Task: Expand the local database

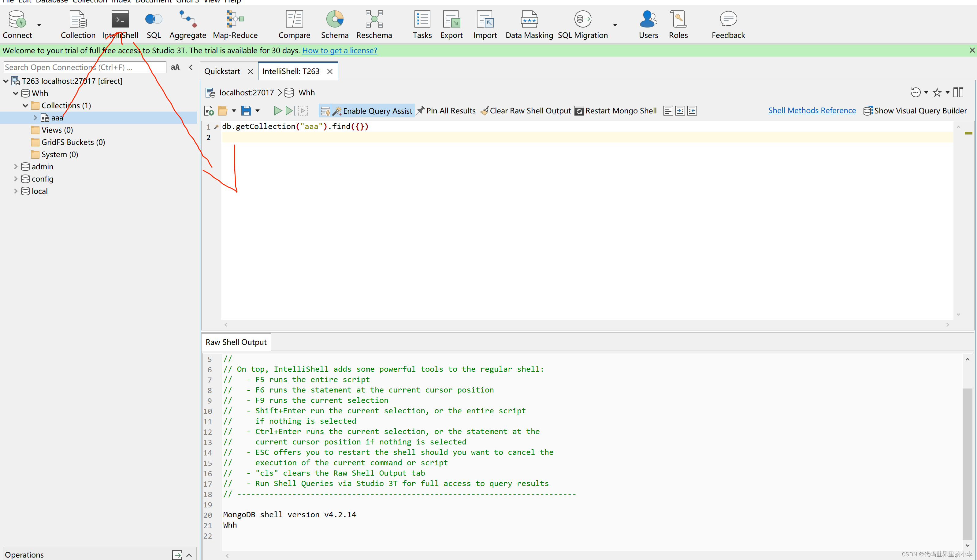Action: pyautogui.click(x=16, y=191)
